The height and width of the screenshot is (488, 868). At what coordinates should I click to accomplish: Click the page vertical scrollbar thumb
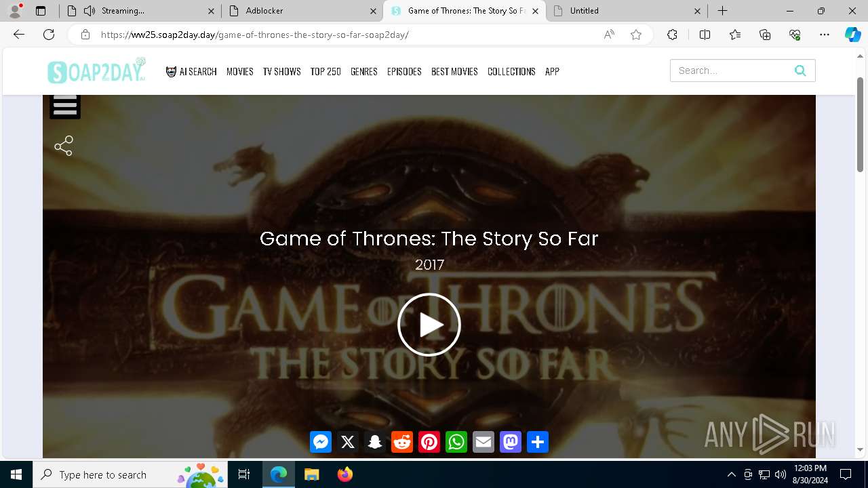861,124
